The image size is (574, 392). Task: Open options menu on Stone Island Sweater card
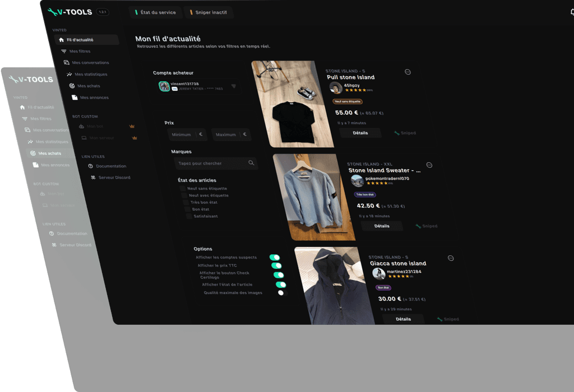tap(429, 165)
